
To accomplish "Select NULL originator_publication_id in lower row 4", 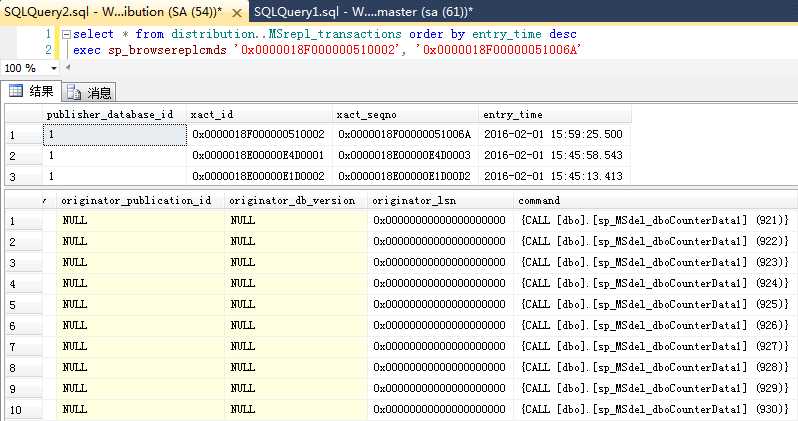I will pos(140,283).
